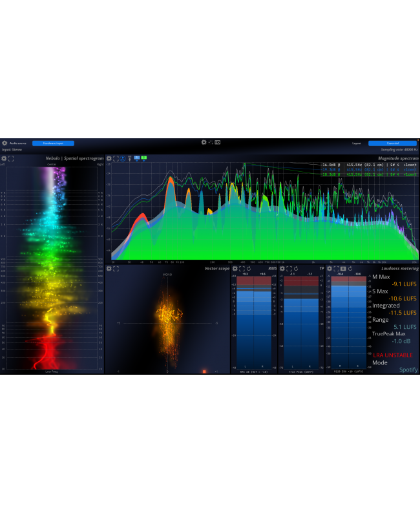Pause the loudness metering
The width and height of the screenshot is (420, 513).
click(343, 269)
